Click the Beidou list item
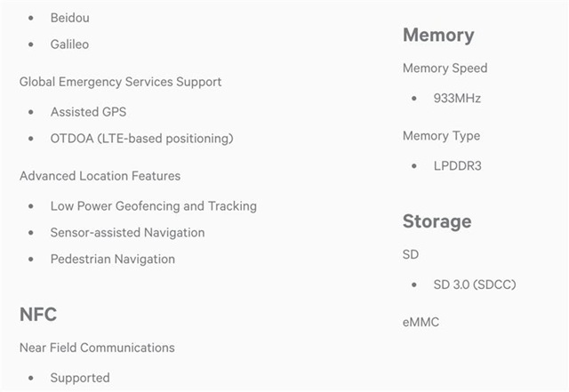 click(69, 18)
